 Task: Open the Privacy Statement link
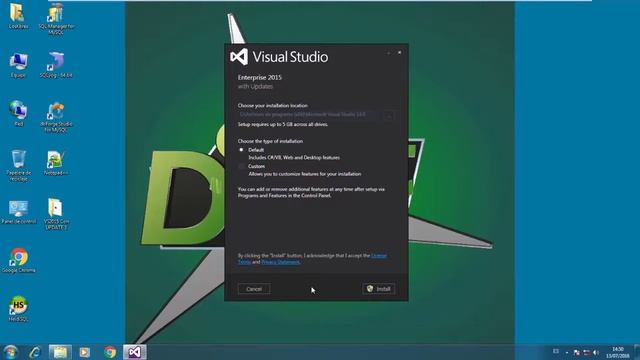click(280, 262)
